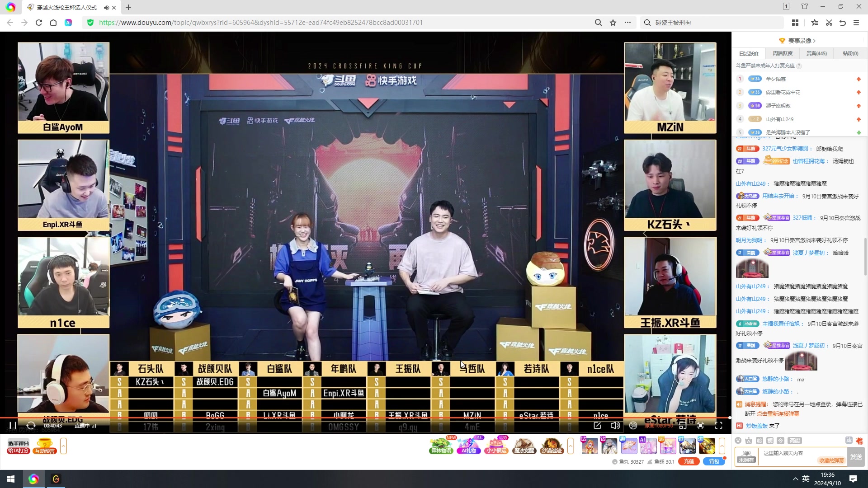This screenshot has height=488, width=868.
Task: Toggle 高能 high-energy danmaku
Action: click(795, 441)
